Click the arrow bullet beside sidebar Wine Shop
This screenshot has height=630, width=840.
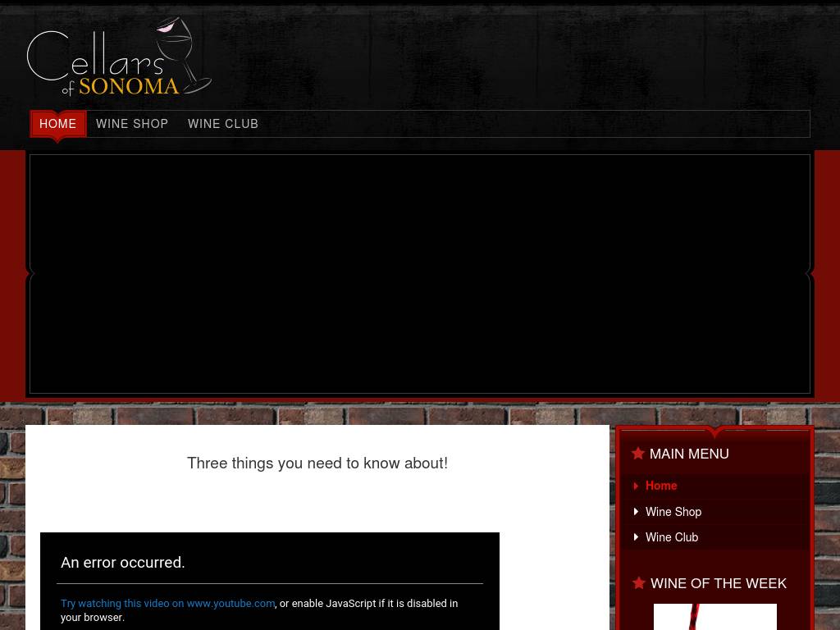[636, 512]
